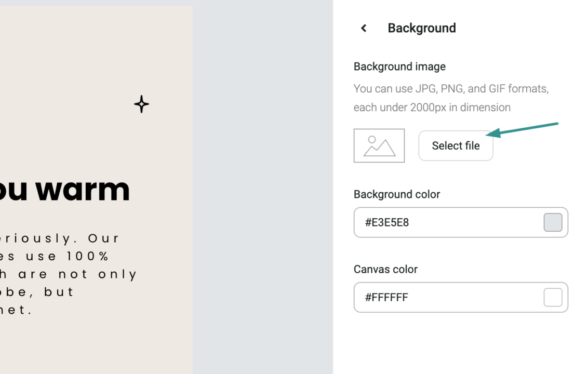The image size is (588, 374).
Task: Click the "Background image" section label
Action: 399,66
